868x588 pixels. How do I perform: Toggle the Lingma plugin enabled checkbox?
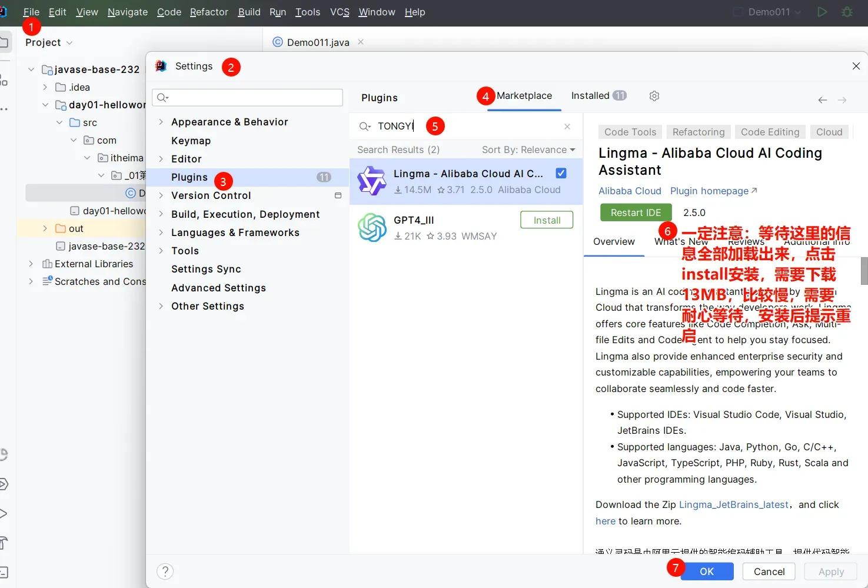561,173
